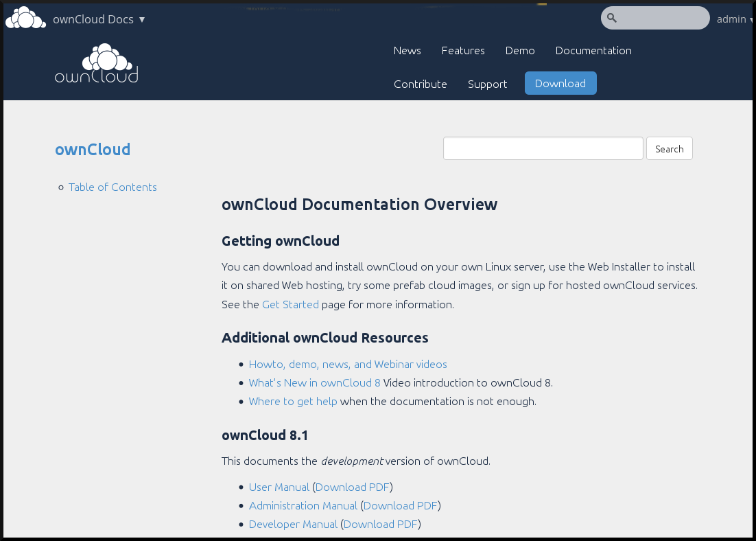Screen dimensions: 756x541
Task: Expand the ownCloud Docs app menu
Action: [99, 19]
